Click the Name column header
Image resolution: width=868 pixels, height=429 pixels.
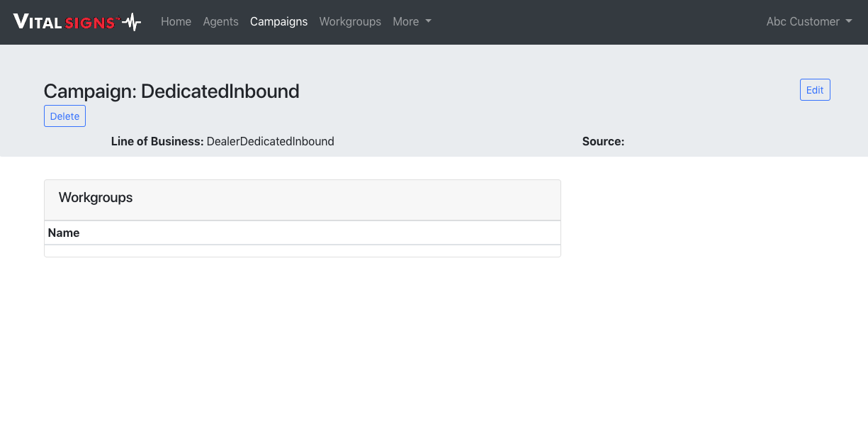[x=64, y=233]
